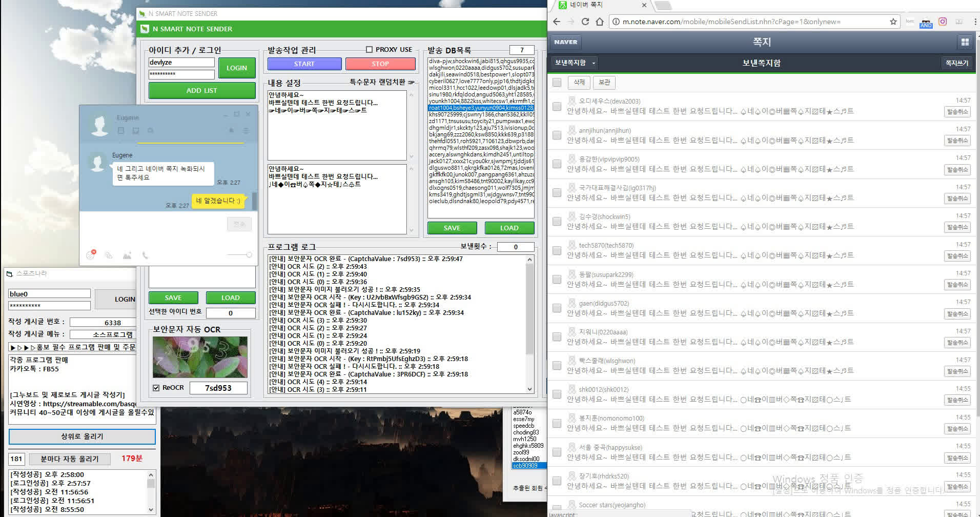This screenshot has width=980, height=517.
Task: Check the box for 김수경(shockwin5) note
Action: (x=557, y=221)
